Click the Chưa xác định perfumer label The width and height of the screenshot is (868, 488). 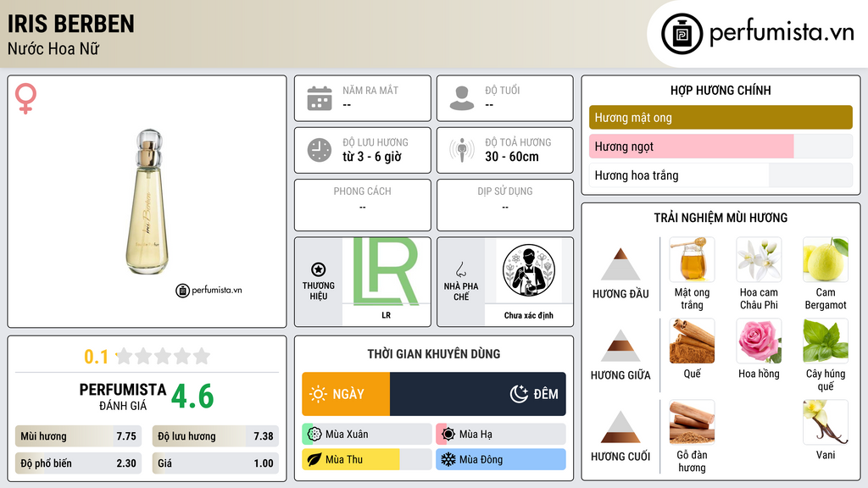529,315
